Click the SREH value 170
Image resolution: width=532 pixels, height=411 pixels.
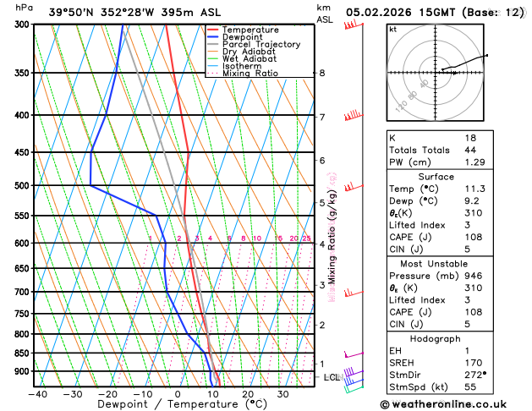click(x=474, y=363)
